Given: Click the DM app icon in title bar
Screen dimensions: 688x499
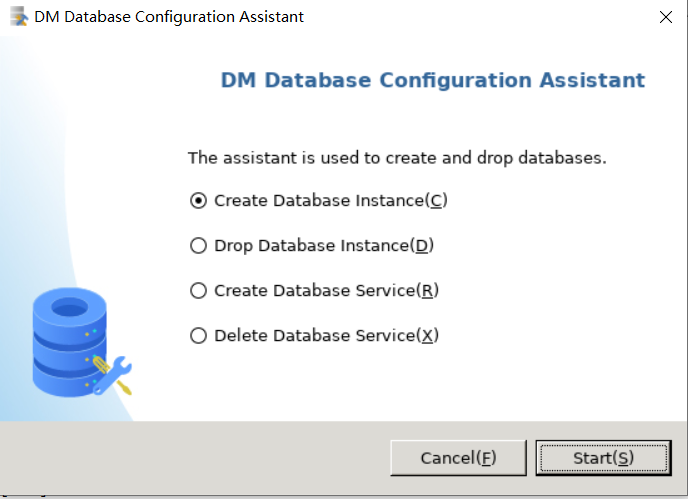Looking at the screenshot, I should tap(19, 17).
